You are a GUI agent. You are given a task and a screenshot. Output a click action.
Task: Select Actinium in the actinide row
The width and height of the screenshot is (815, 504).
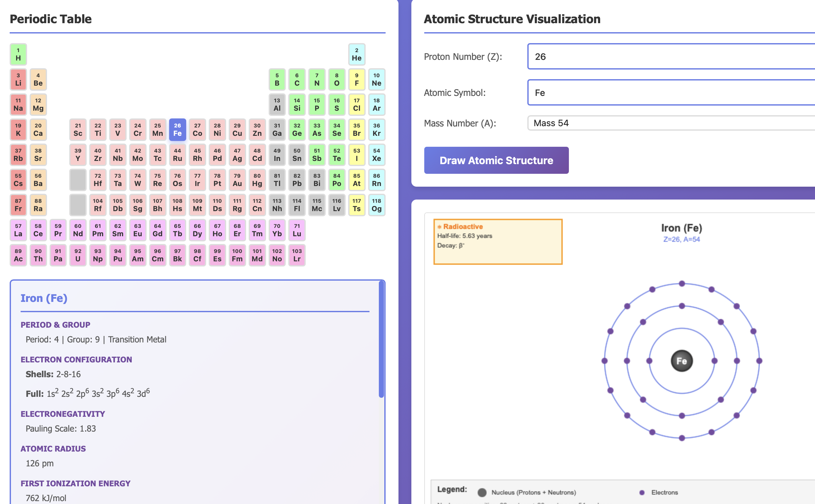tap(18, 255)
